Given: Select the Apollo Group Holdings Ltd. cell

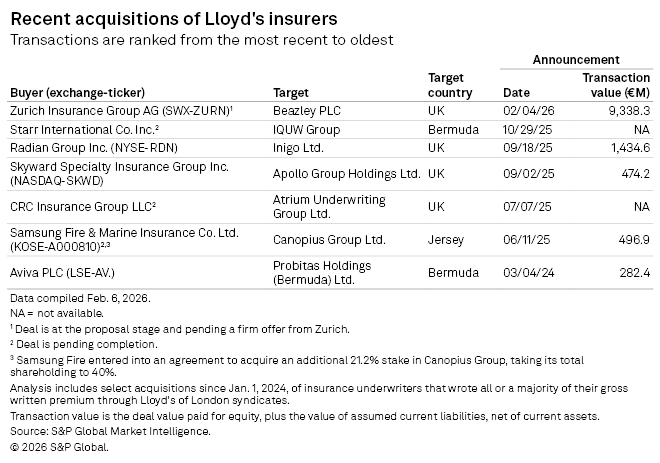Looking at the screenshot, I should [347, 173].
